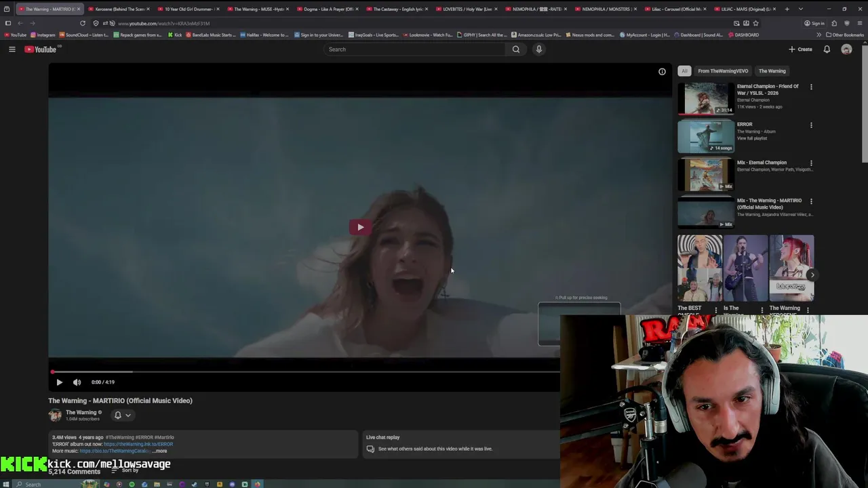This screenshot has width=868, height=488.
Task: Open the notifications bell in YouTube header
Action: (827, 49)
